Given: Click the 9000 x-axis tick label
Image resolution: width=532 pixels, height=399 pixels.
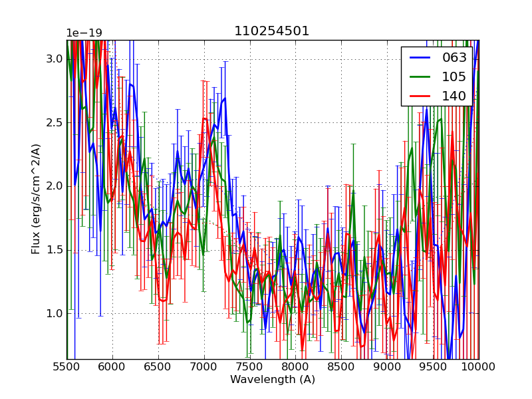Looking at the screenshot, I should (387, 366).
